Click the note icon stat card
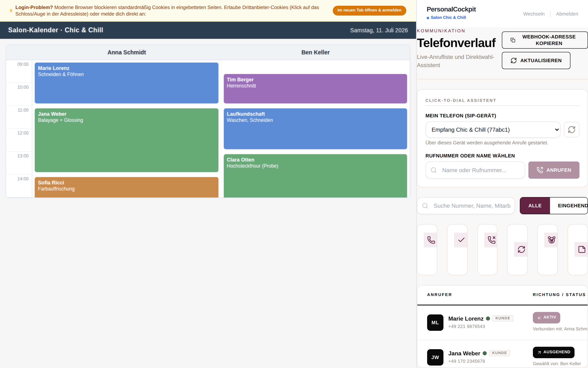Viewport: 588px width, 368px height. [578, 249]
